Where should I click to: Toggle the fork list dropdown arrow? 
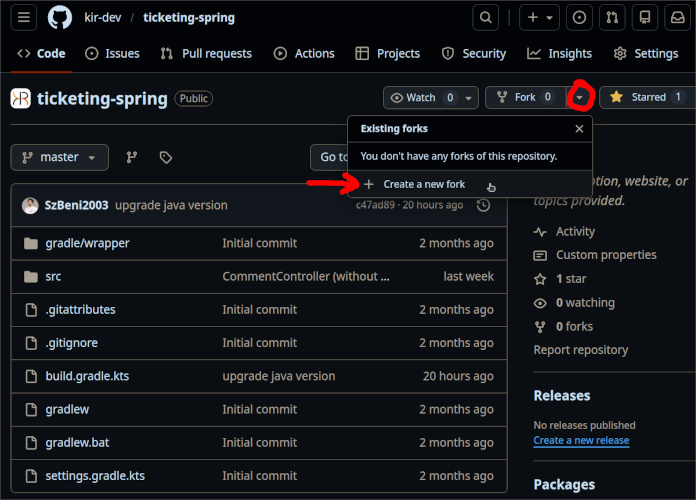click(580, 97)
